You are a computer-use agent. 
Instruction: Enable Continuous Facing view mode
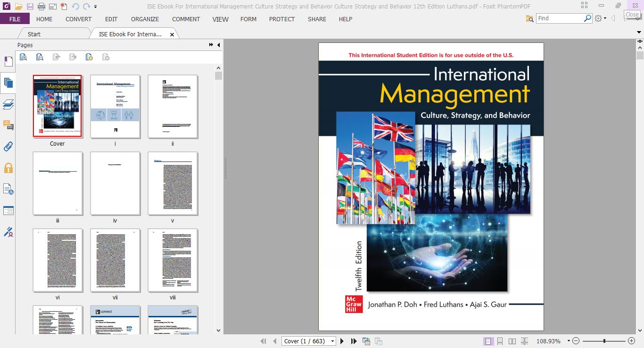tap(525, 341)
